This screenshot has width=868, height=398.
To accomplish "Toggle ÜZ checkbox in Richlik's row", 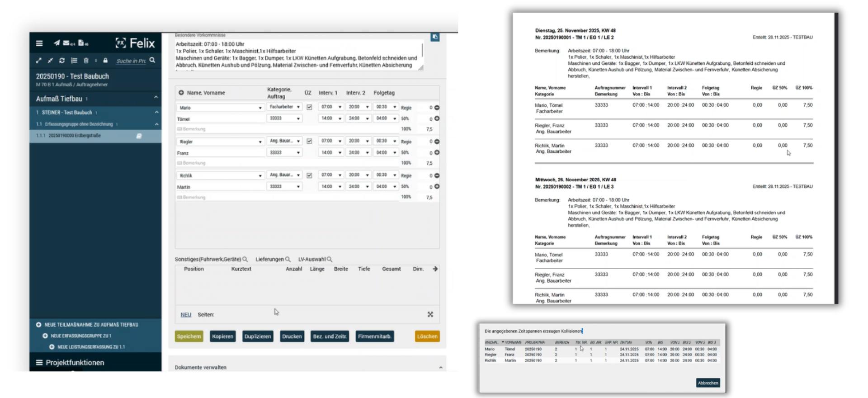I will pyautogui.click(x=309, y=175).
